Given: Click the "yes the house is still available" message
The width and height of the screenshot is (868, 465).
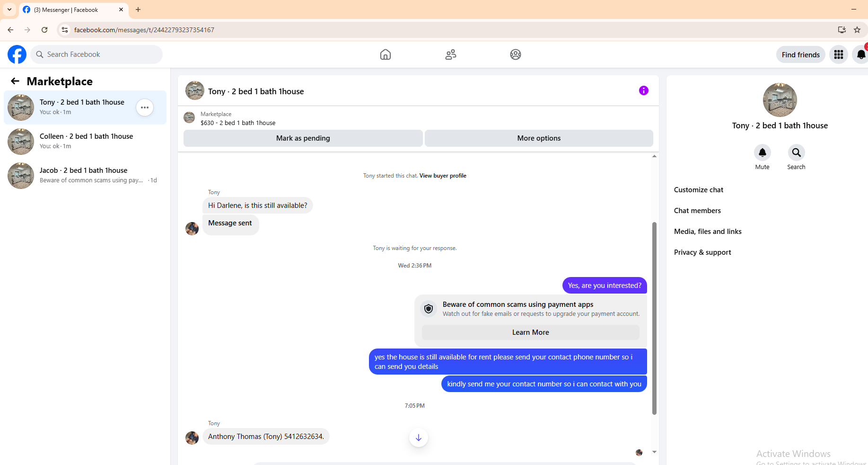Looking at the screenshot, I should tap(508, 362).
